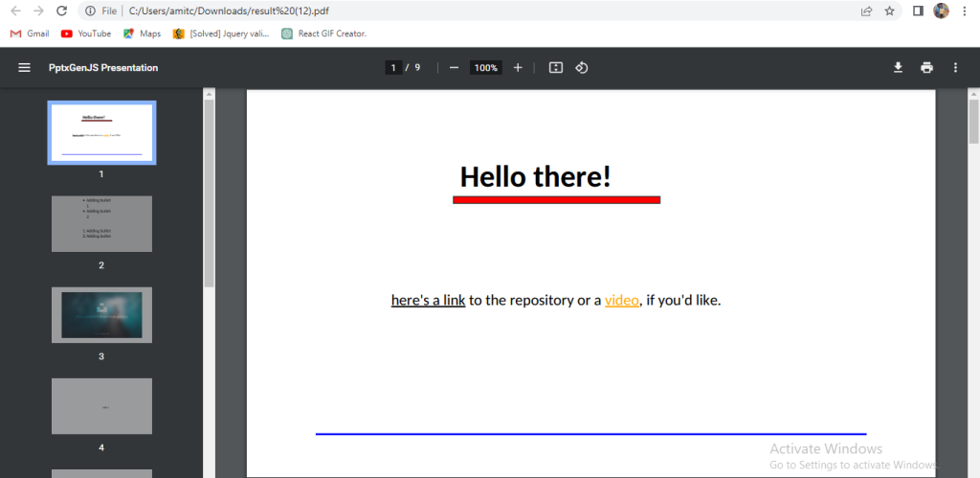The image size is (980, 478).
Task: Open the Gmail bookmark
Action: point(29,34)
